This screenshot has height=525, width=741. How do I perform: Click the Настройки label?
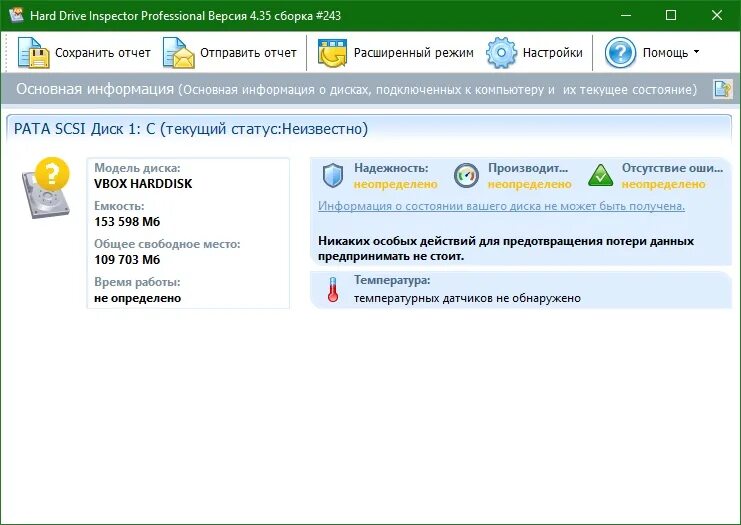point(552,52)
